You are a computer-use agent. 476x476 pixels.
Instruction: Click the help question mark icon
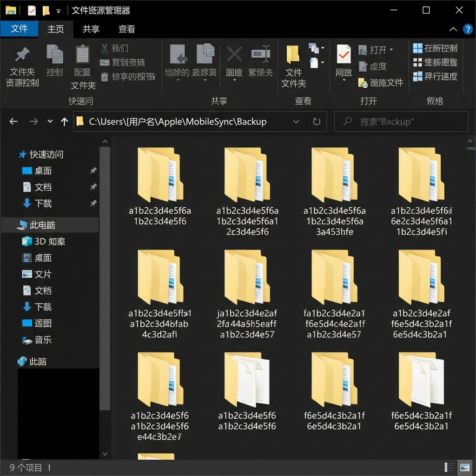[468, 29]
